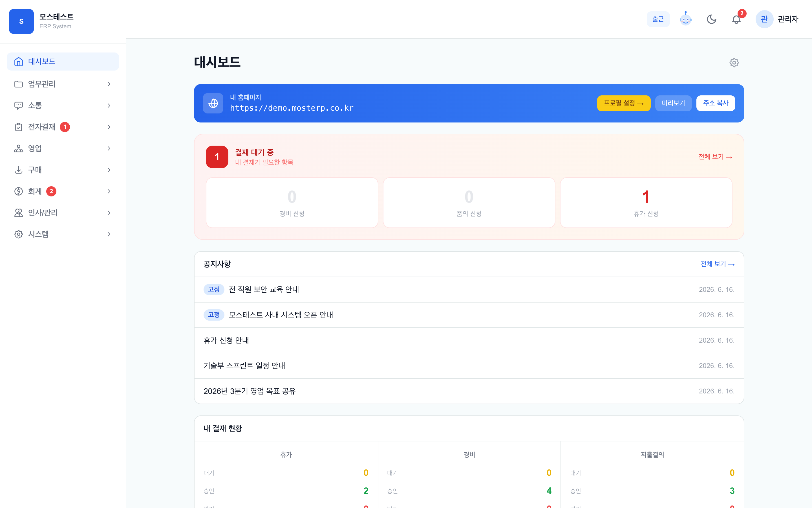Click the 인사/관리 people icon
Viewport: 812px width, 508px height.
pyautogui.click(x=18, y=213)
